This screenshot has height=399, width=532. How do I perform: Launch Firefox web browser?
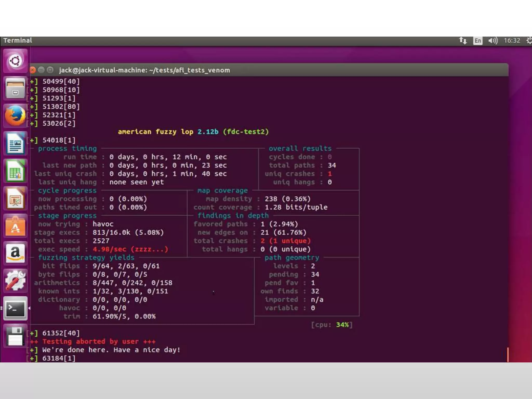coord(15,116)
